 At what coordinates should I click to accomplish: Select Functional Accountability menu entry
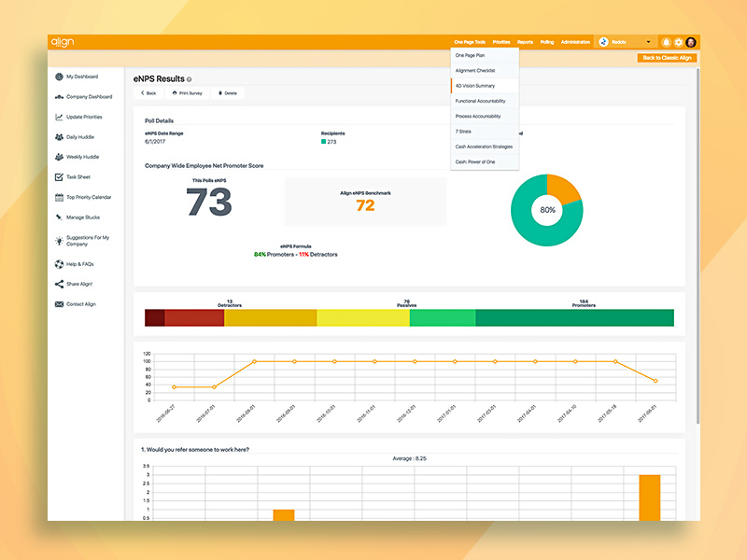[x=485, y=102]
